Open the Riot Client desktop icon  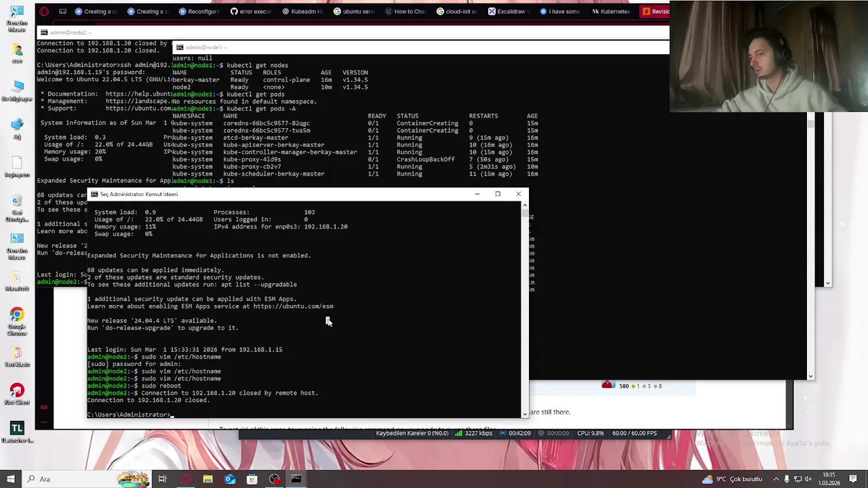tap(17, 394)
